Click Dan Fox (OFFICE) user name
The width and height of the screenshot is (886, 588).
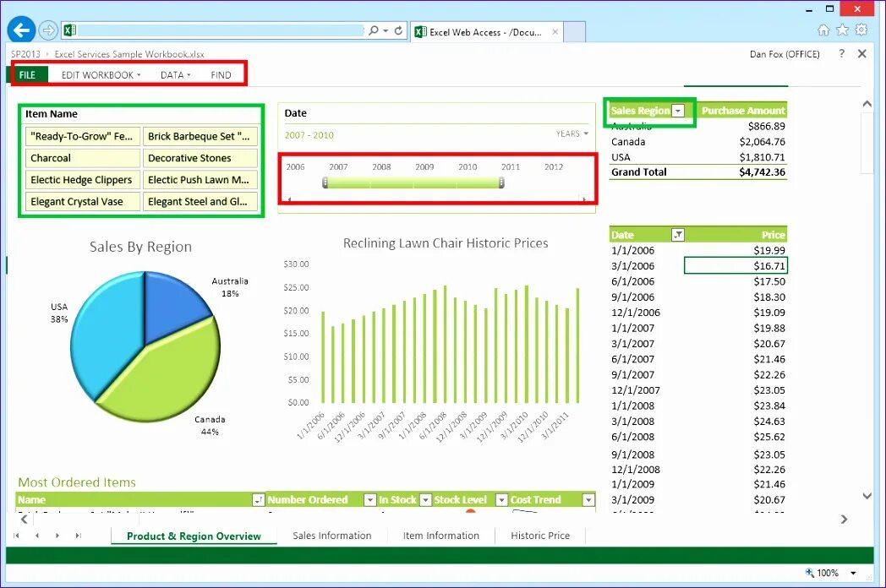785,54
